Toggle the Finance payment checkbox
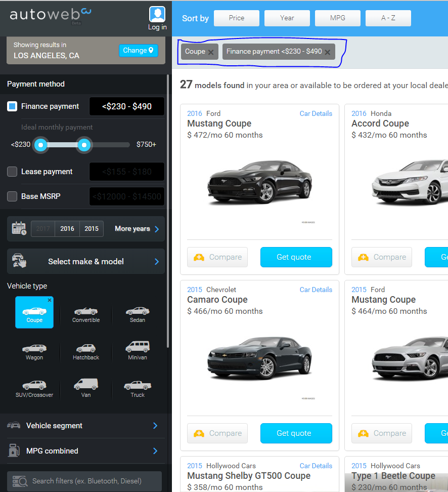The width and height of the screenshot is (448, 492). click(12, 106)
